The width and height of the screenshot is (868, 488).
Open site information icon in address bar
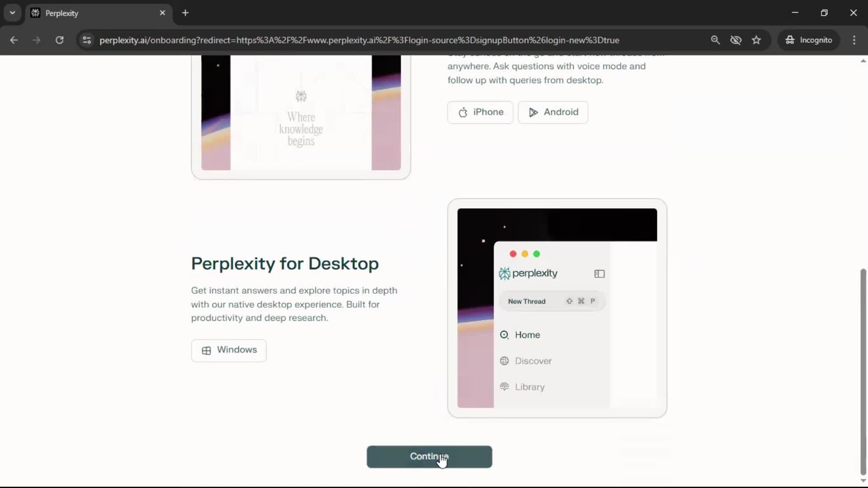click(x=87, y=40)
